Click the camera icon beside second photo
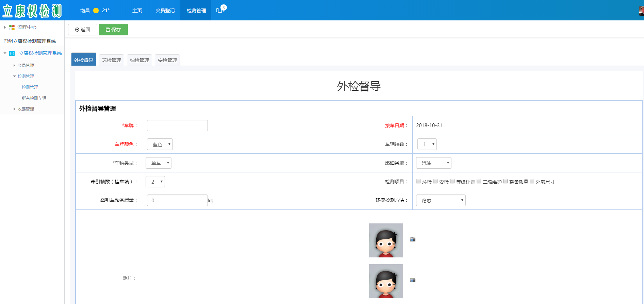Screen dimensions: 644x304 pyautogui.click(x=412, y=280)
